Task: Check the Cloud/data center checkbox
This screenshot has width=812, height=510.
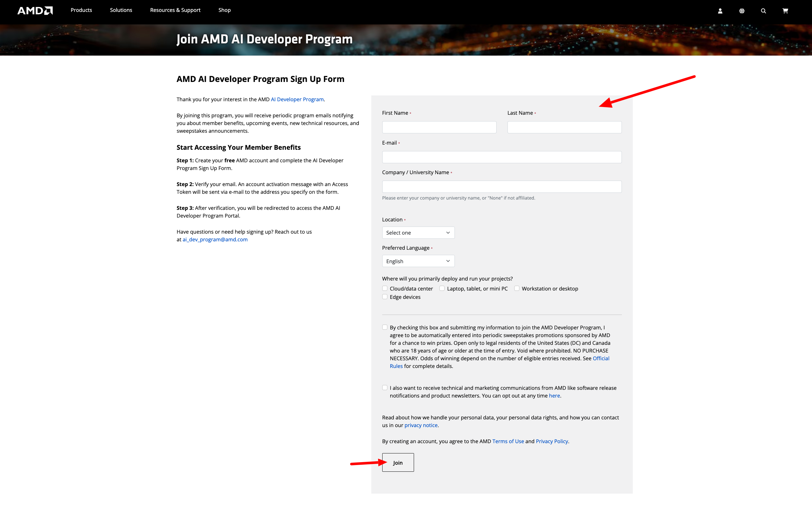Action: [384, 288]
